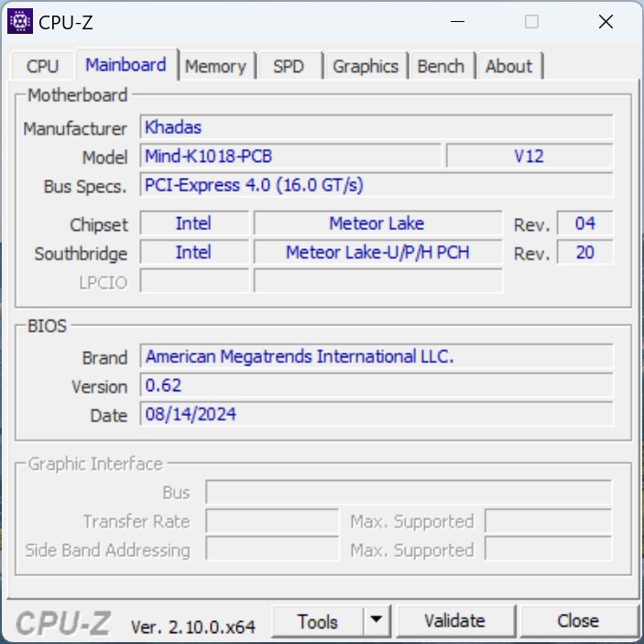The width and height of the screenshot is (644, 644).
Task: Click the Tools button
Action: (318, 621)
